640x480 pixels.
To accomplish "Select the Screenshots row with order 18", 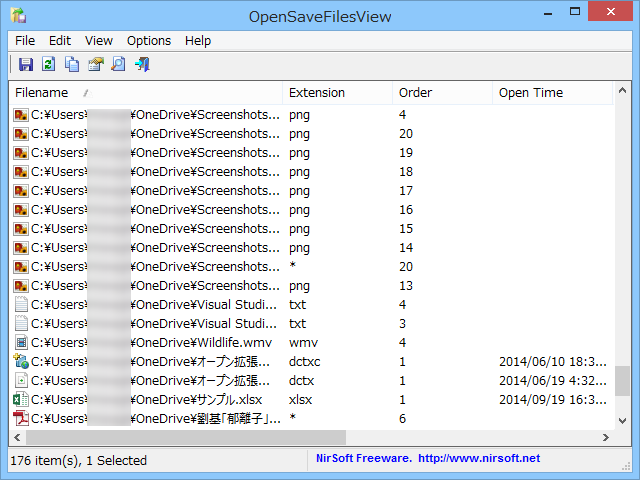I will pyautogui.click(x=312, y=172).
